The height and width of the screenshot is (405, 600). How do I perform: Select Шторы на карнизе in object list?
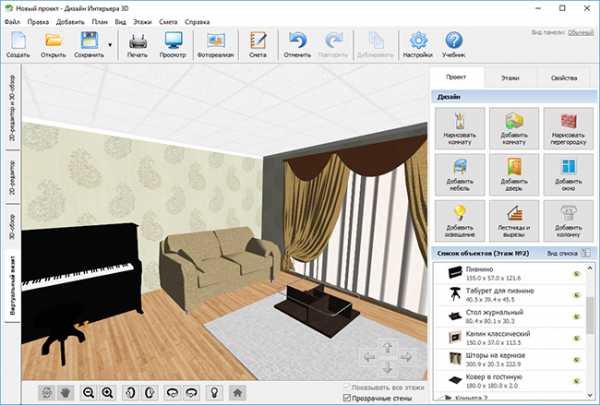[495, 358]
